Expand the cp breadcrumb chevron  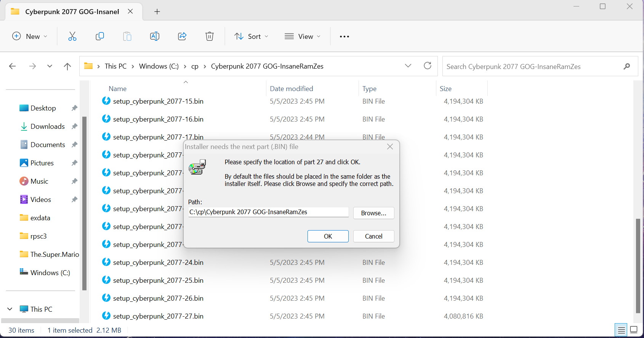pos(205,66)
